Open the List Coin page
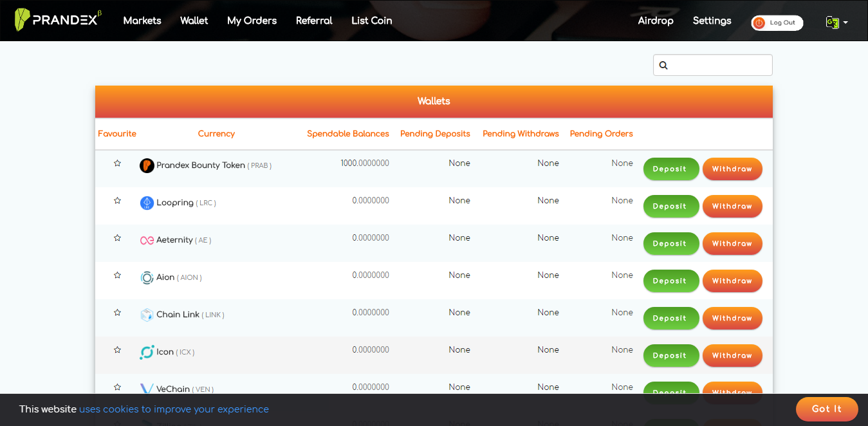Image resolution: width=868 pixels, height=426 pixels. [x=372, y=21]
